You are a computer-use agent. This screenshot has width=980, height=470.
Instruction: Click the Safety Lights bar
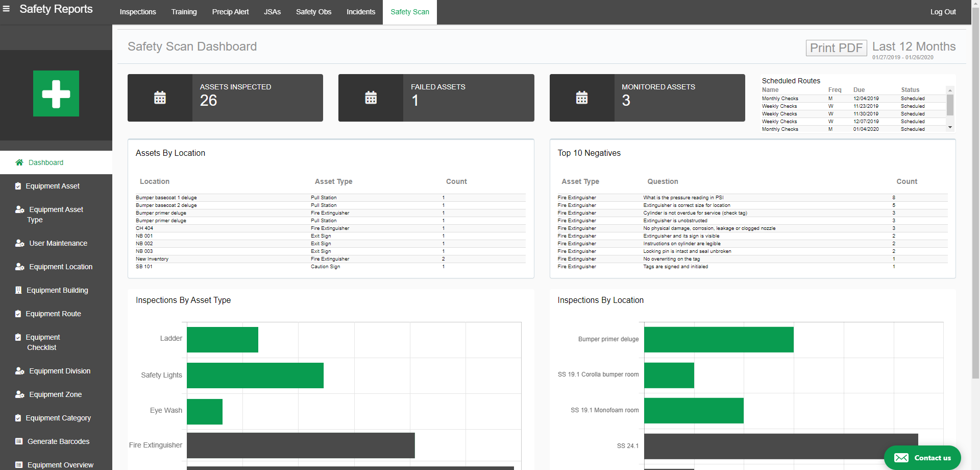pos(255,375)
